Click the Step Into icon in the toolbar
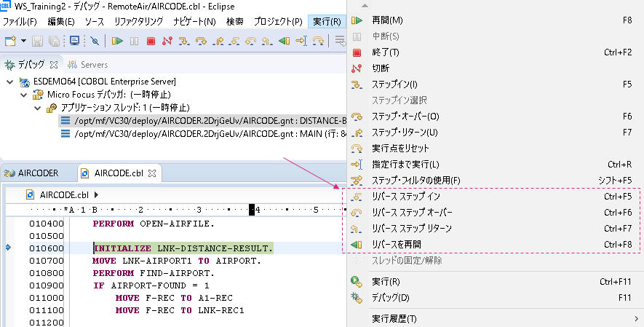This screenshot has height=327, width=644. coord(184,41)
